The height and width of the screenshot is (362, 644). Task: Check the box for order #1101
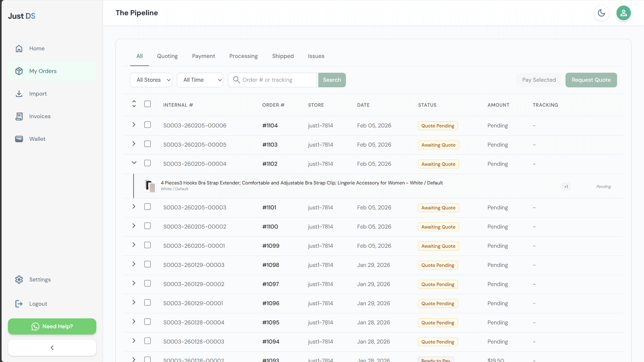[x=148, y=207]
